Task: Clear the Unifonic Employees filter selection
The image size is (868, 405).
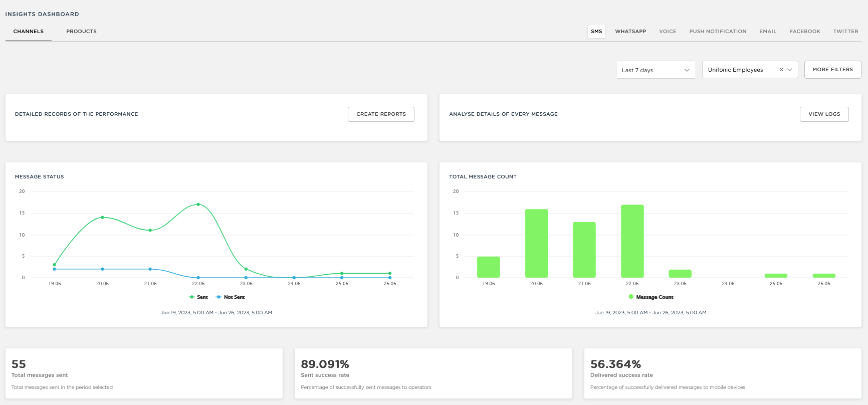Action: [781, 70]
